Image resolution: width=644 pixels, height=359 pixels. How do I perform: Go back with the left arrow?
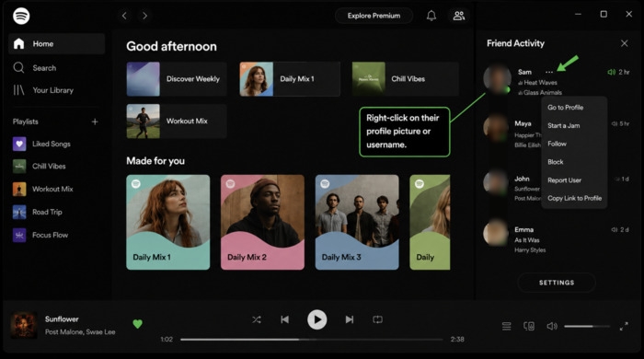pyautogui.click(x=124, y=16)
